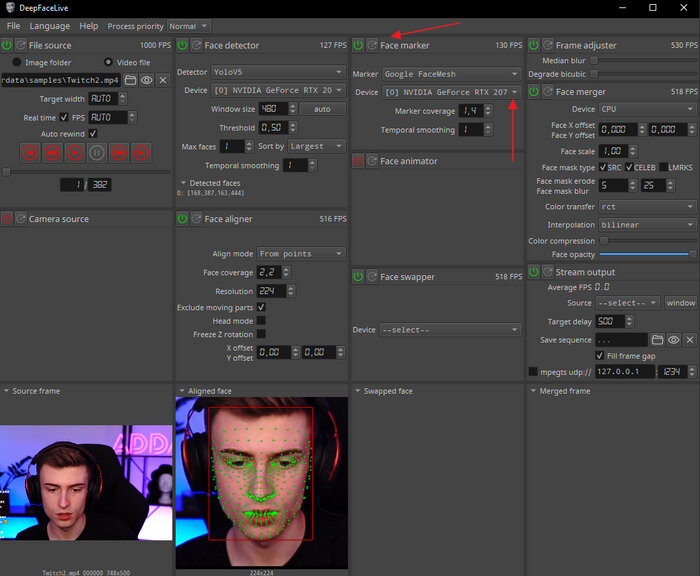The image size is (700, 576).
Task: Enable Freeze Z rotation checkbox
Action: click(261, 334)
